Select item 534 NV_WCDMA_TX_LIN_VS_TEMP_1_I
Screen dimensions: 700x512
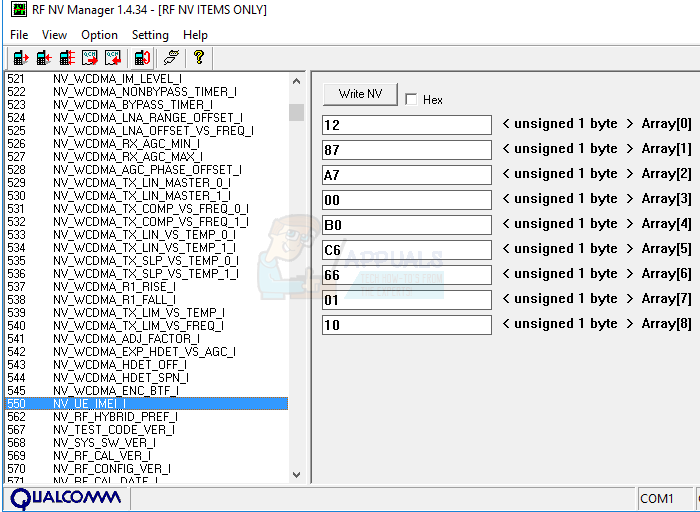pyautogui.click(x=146, y=247)
